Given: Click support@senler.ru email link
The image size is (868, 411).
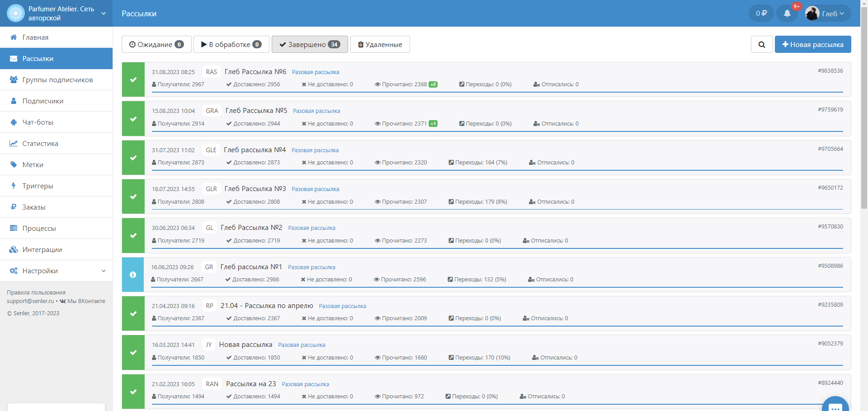Looking at the screenshot, I should click(x=30, y=301).
